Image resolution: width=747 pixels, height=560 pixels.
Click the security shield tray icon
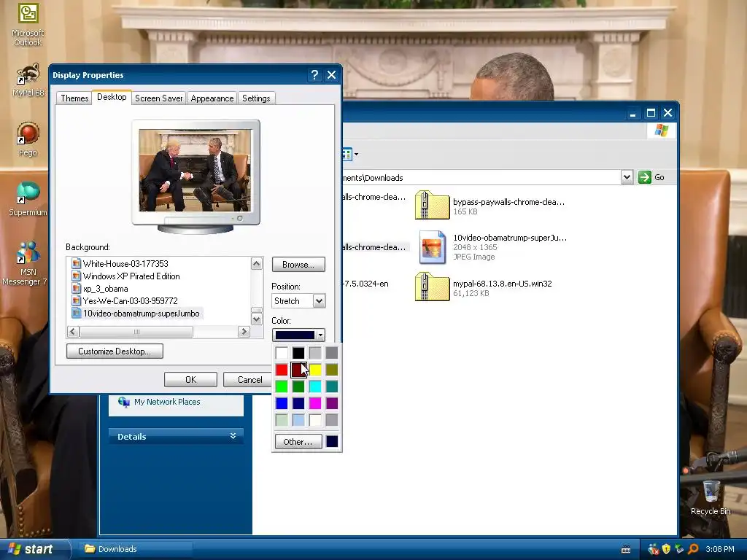[x=666, y=549]
